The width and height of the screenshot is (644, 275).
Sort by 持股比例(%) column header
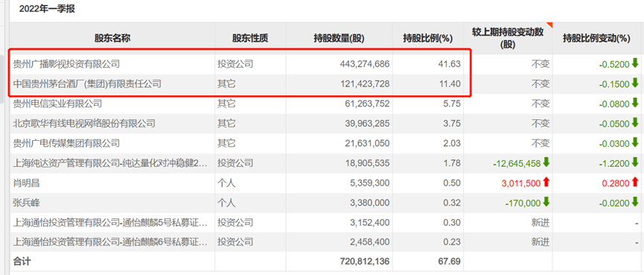click(x=427, y=39)
